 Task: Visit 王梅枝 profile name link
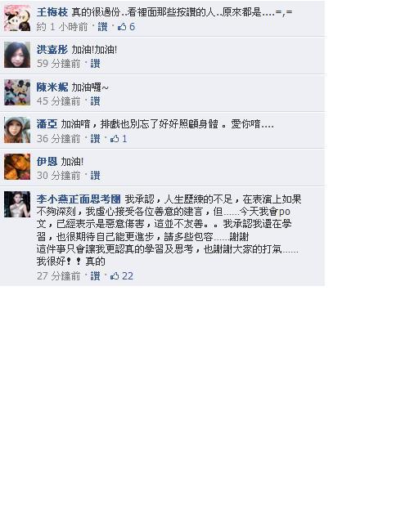(x=52, y=12)
